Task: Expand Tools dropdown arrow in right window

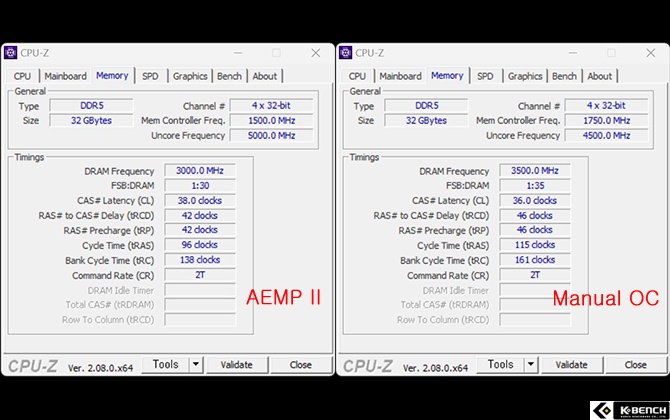Action: 531,364
